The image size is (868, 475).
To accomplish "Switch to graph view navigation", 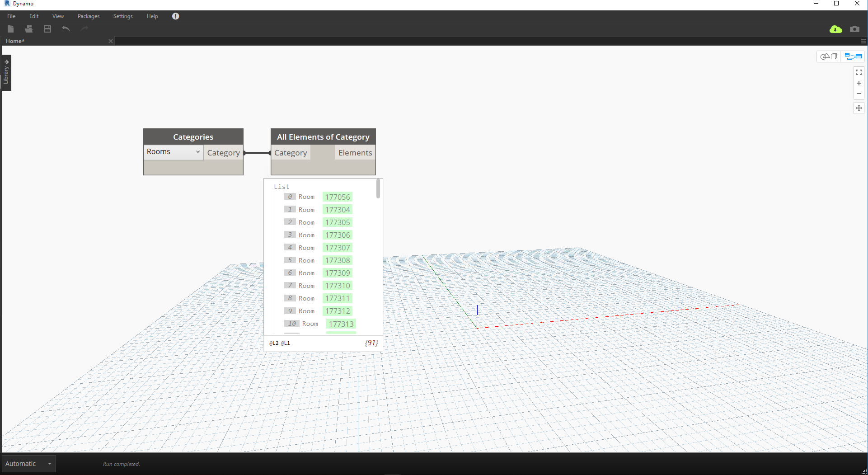I will pos(853,56).
